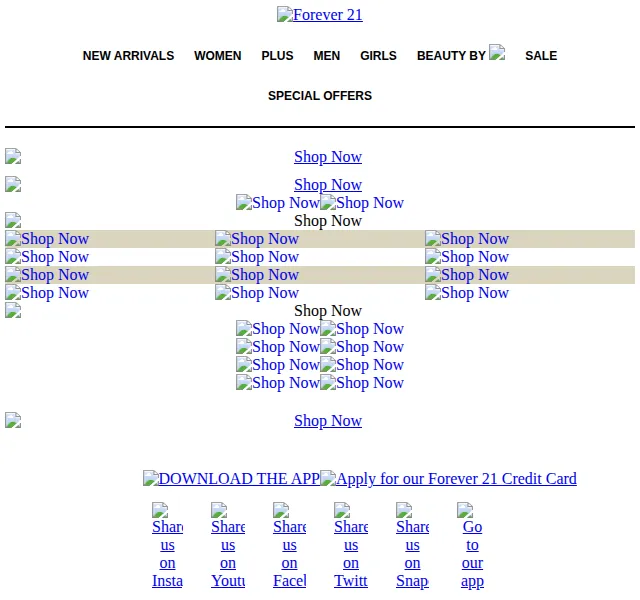Click the broken image icon above Snapchat link
This screenshot has width=640, height=600.
tap(404, 510)
